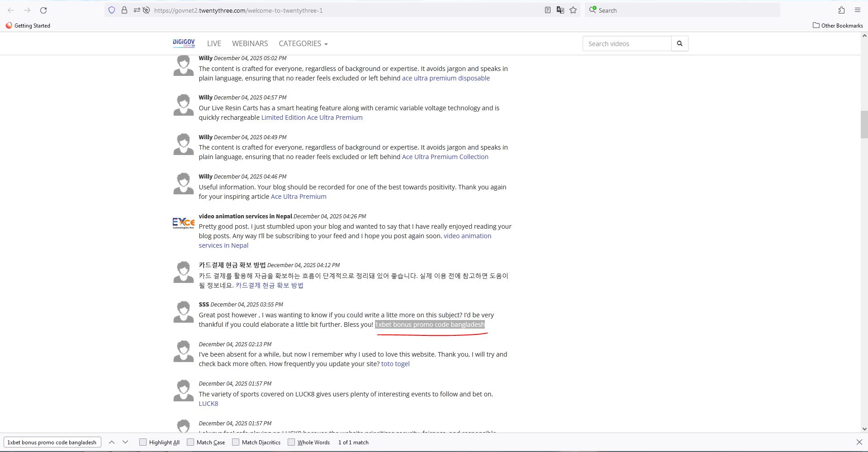Bookmark this page with the star icon
Image resolution: width=868 pixels, height=452 pixels.
(x=573, y=10)
